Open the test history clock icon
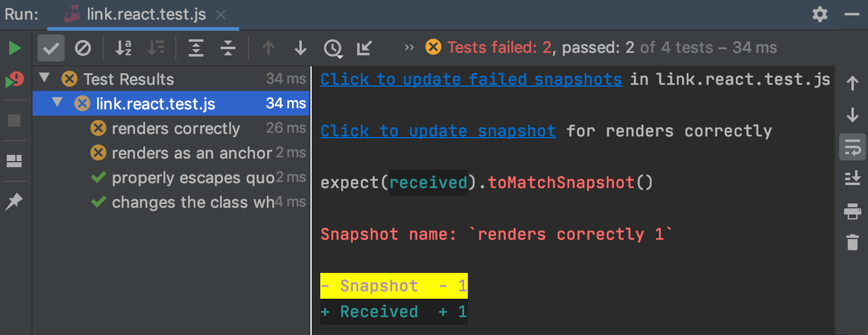868x335 pixels. pos(333,48)
